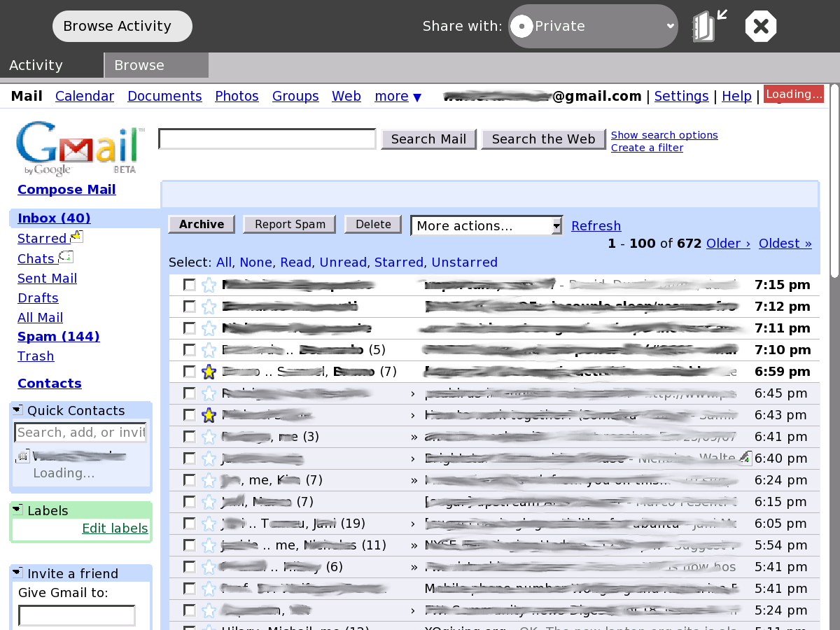
Task: Select the 7:12 pm email checkbox
Action: tap(190, 307)
